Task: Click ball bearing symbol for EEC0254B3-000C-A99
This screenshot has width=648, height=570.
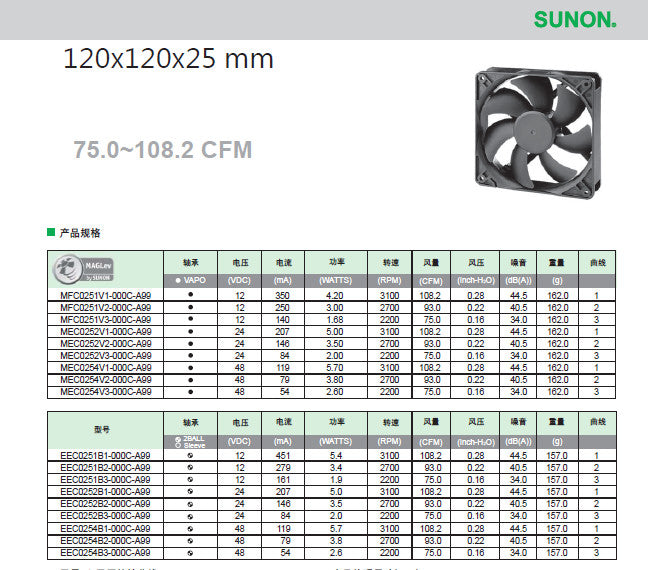Action: [x=190, y=553]
